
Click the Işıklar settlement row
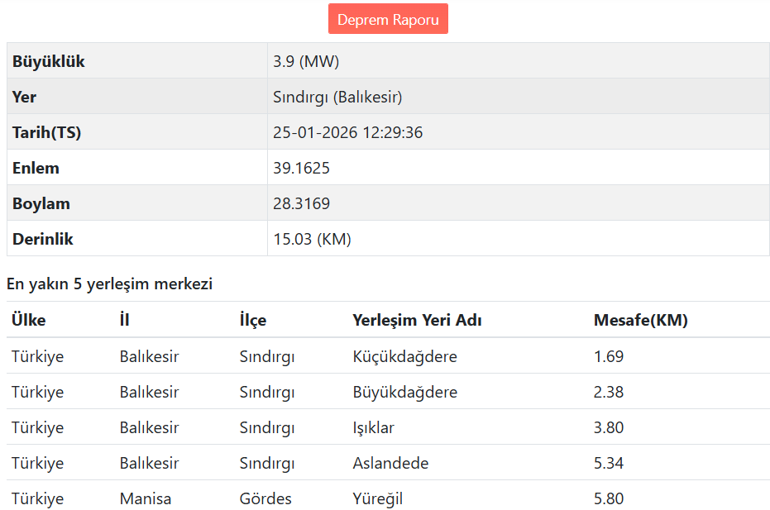373,428
